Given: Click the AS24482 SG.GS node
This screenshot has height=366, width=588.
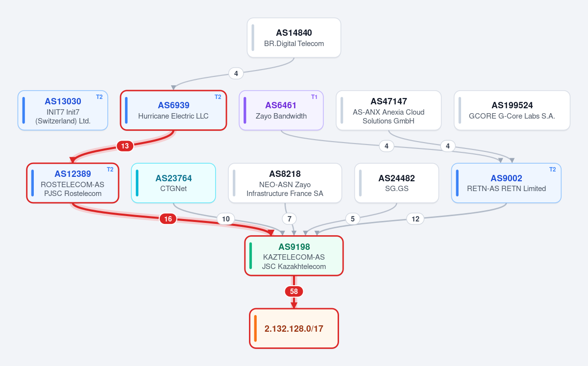Looking at the screenshot, I should [397, 183].
